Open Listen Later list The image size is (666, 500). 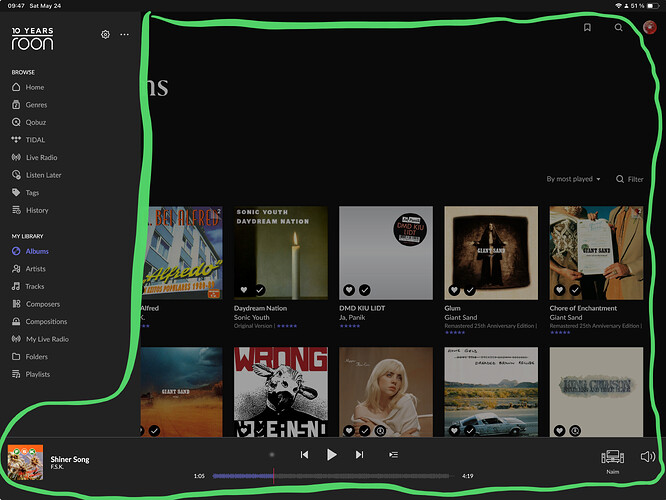click(x=37, y=175)
